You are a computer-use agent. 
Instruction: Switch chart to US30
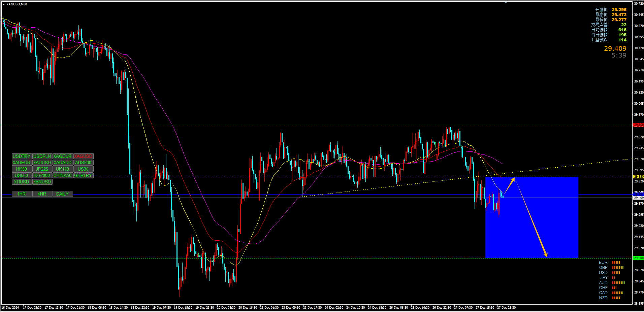click(83, 169)
